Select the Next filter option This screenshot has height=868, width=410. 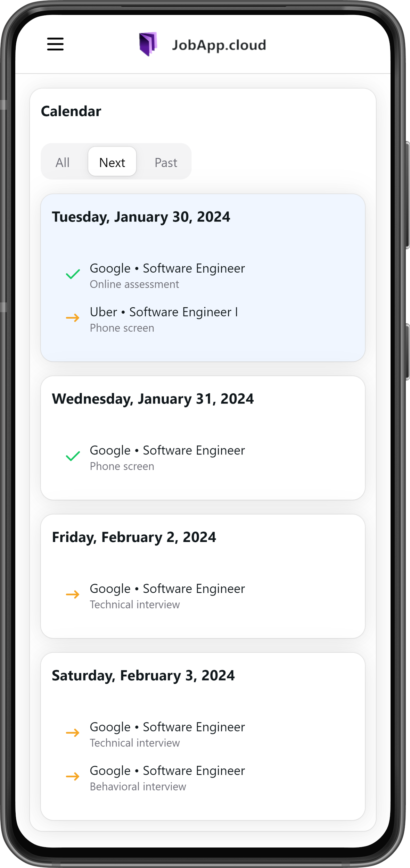tap(112, 162)
